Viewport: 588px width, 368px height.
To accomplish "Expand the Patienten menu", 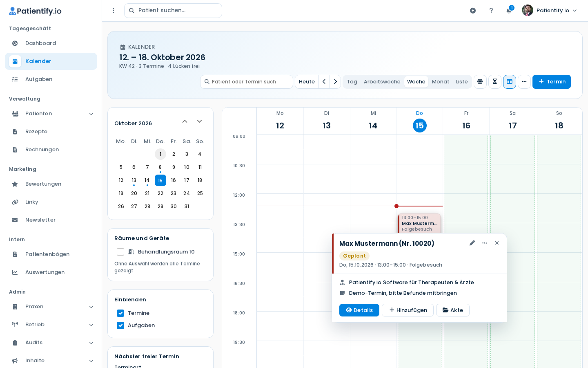I will (x=51, y=114).
